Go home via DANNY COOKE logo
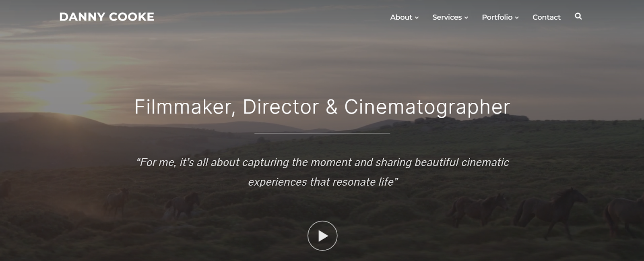Image resolution: width=644 pixels, height=261 pixels. (107, 17)
